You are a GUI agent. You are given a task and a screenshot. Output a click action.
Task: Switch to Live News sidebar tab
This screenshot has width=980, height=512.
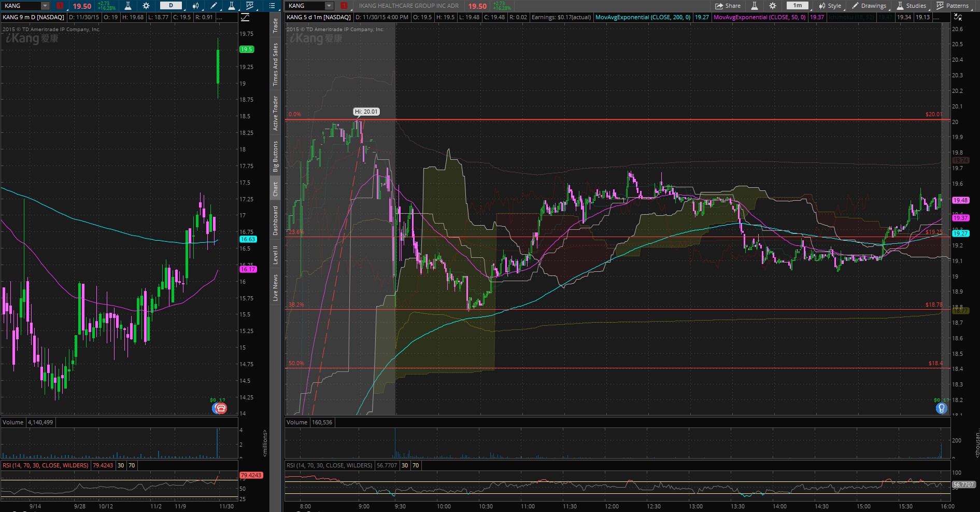(x=275, y=288)
